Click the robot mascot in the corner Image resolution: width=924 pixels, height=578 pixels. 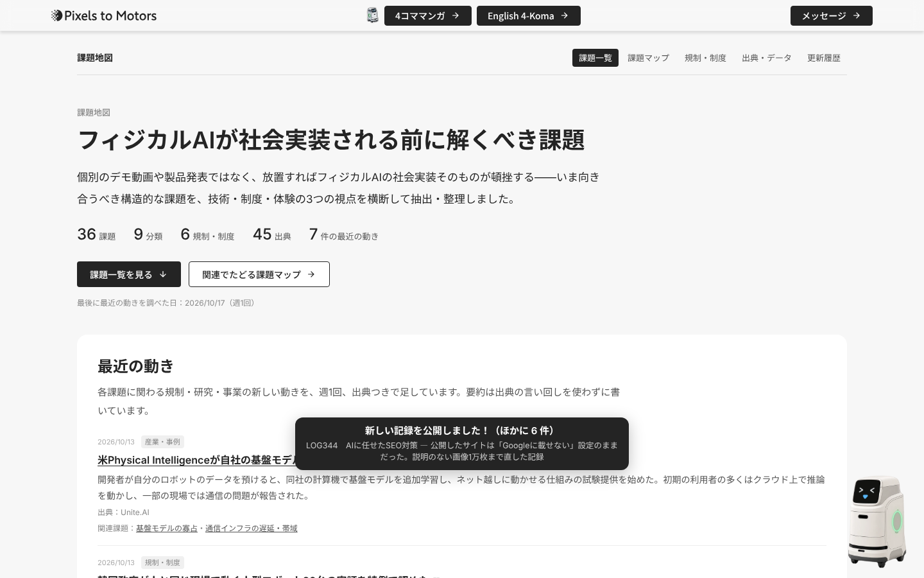[877, 521]
